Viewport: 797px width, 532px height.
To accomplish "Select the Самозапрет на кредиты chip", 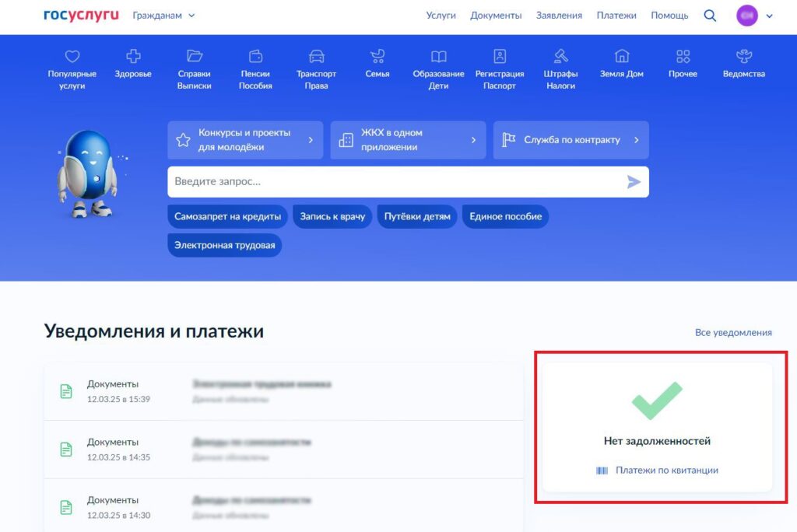I will point(228,216).
